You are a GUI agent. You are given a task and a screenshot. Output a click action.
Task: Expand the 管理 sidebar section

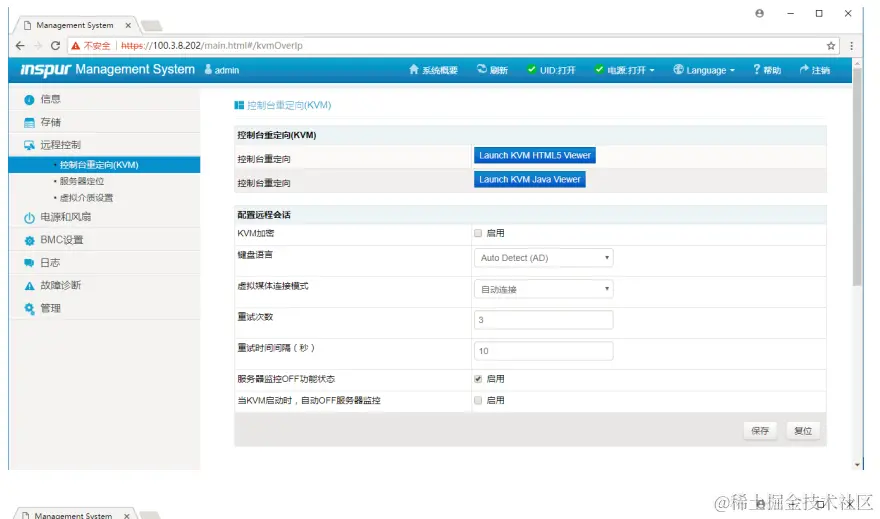pyautogui.click(x=104, y=308)
